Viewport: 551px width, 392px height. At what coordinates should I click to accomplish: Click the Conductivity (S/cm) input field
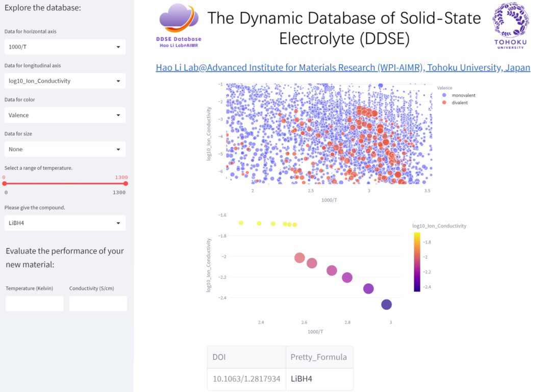(98, 303)
